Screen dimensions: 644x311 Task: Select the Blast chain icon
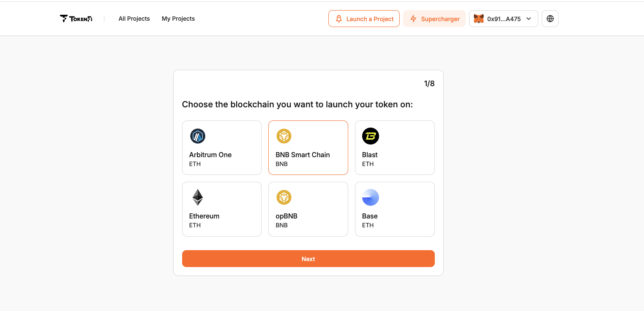tap(370, 136)
